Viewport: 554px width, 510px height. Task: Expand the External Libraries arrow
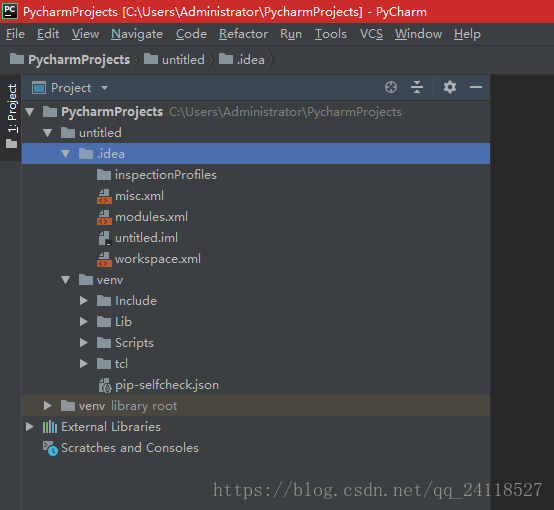pyautogui.click(x=30, y=427)
